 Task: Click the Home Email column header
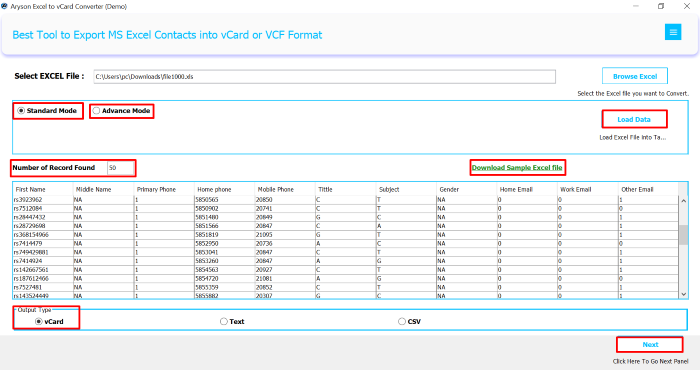tap(527, 189)
